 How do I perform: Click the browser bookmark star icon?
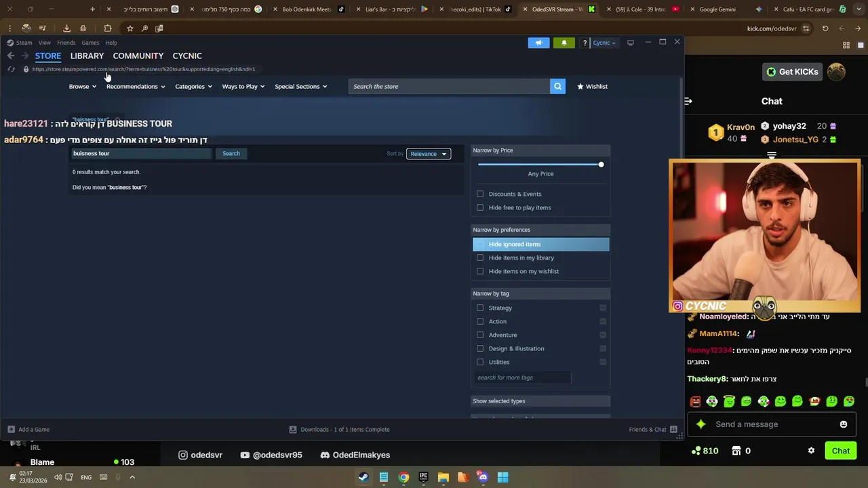click(130, 28)
